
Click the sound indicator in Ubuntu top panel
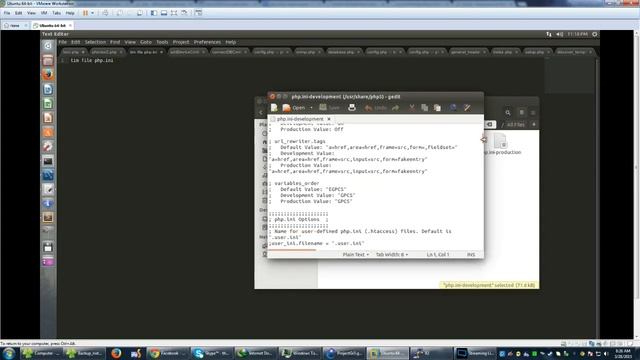pos(560,34)
